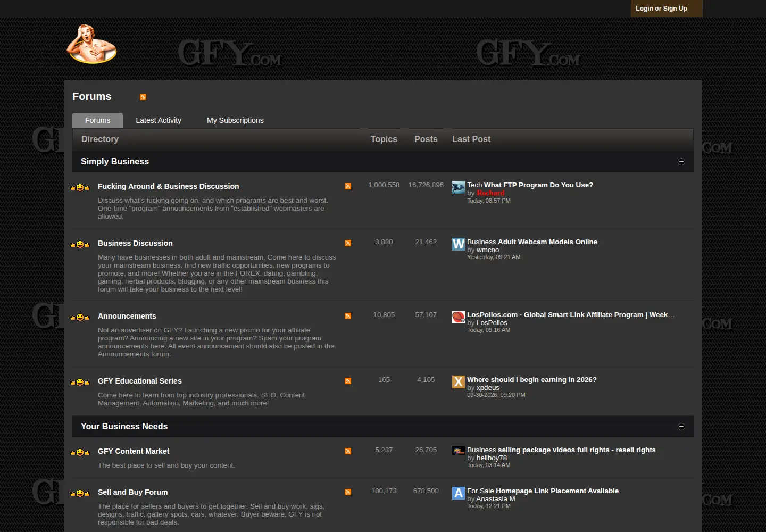Open the Homepage Link Placement Available thread
Viewport: 766px width, 532px height.
(557, 491)
